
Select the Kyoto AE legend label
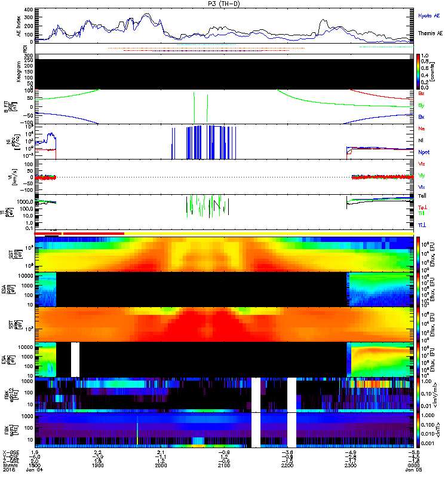[x=429, y=16]
